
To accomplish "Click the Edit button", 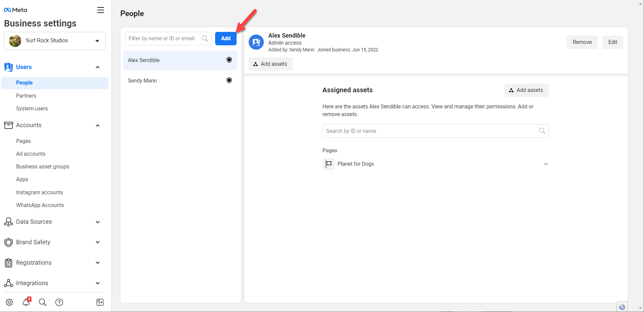I will coord(613,42).
